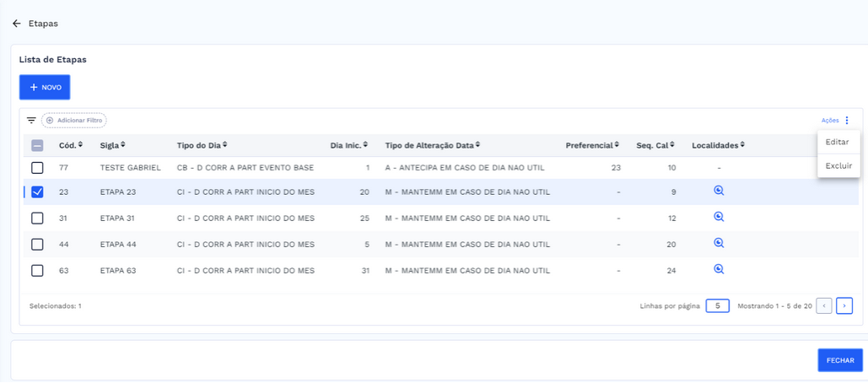This screenshot has height=383, width=868.
Task: Go to next page of results
Action: [844, 305]
